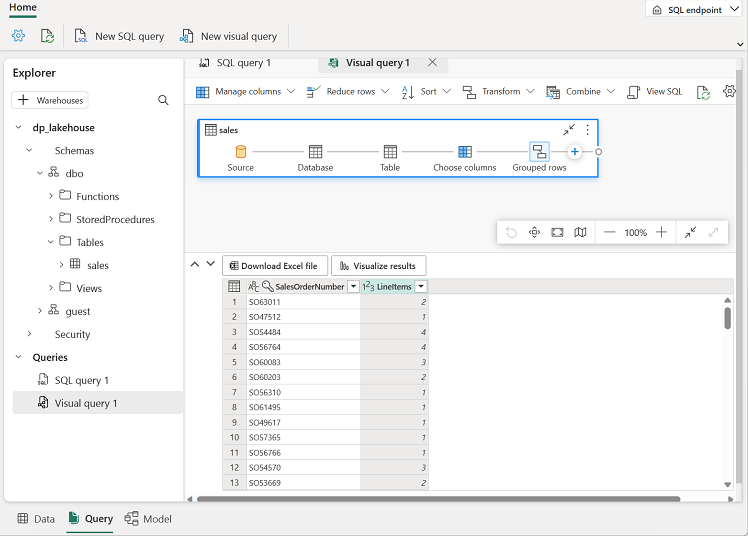The width and height of the screenshot is (748, 536).
Task: Switch to the Data view
Action: pyautogui.click(x=36, y=519)
